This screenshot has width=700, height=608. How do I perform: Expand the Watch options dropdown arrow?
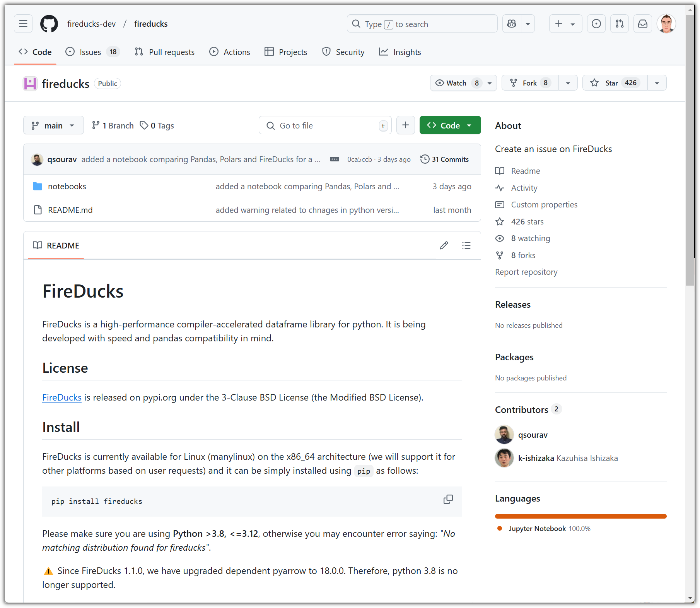tap(490, 83)
